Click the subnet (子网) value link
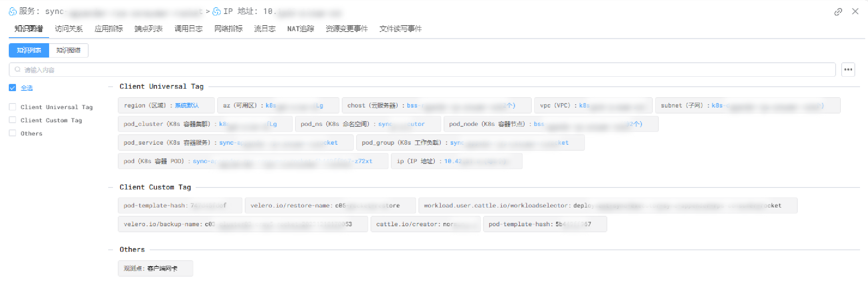Screen dimensions: 868x295 [x=767, y=106]
